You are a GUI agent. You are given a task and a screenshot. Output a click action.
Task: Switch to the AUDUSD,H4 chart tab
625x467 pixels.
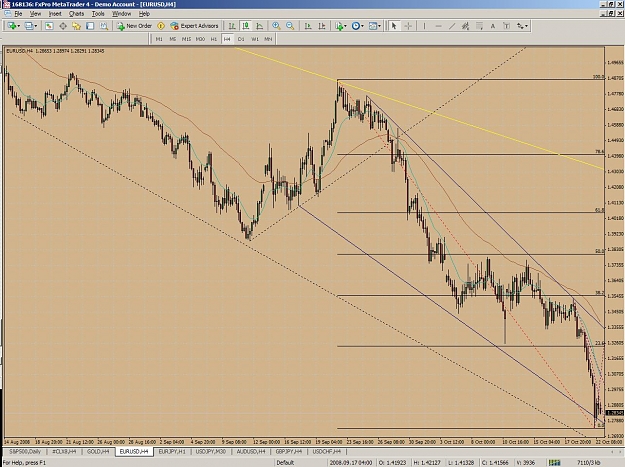(251, 451)
